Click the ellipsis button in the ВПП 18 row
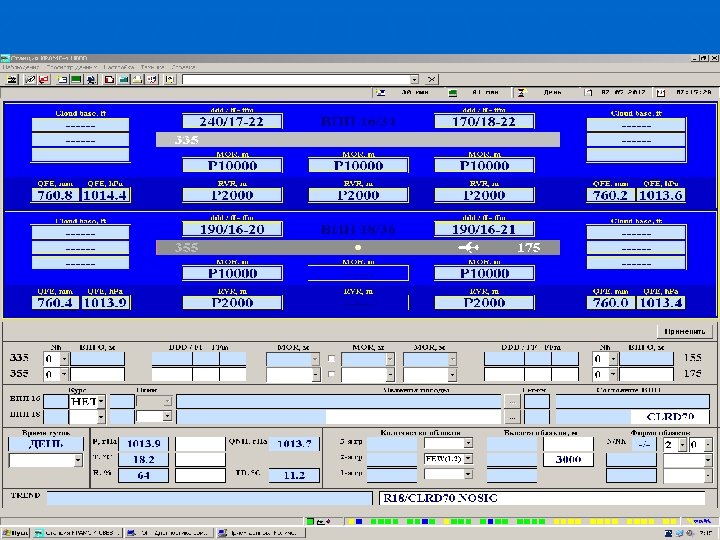This screenshot has height=540, width=720. click(512, 417)
